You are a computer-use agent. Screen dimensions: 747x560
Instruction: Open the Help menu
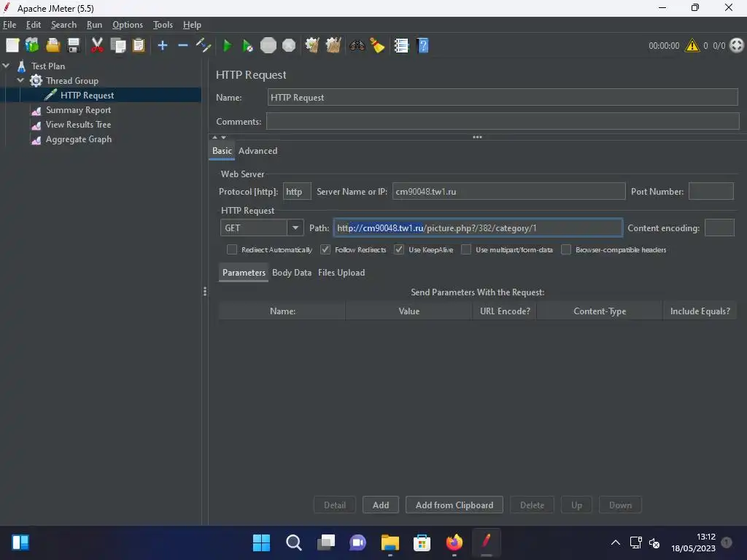pyautogui.click(x=192, y=25)
